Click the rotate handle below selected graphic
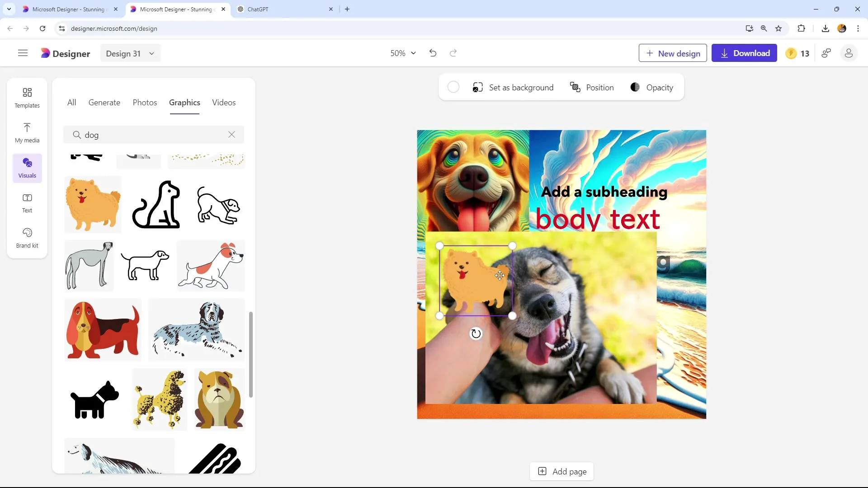Screen dimensions: 868x488 pos(476,333)
